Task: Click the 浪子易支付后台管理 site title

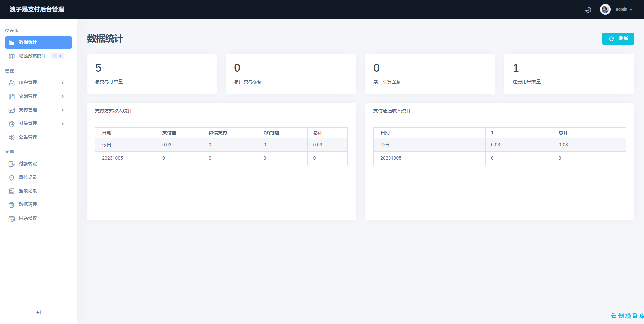Action: coord(37,9)
